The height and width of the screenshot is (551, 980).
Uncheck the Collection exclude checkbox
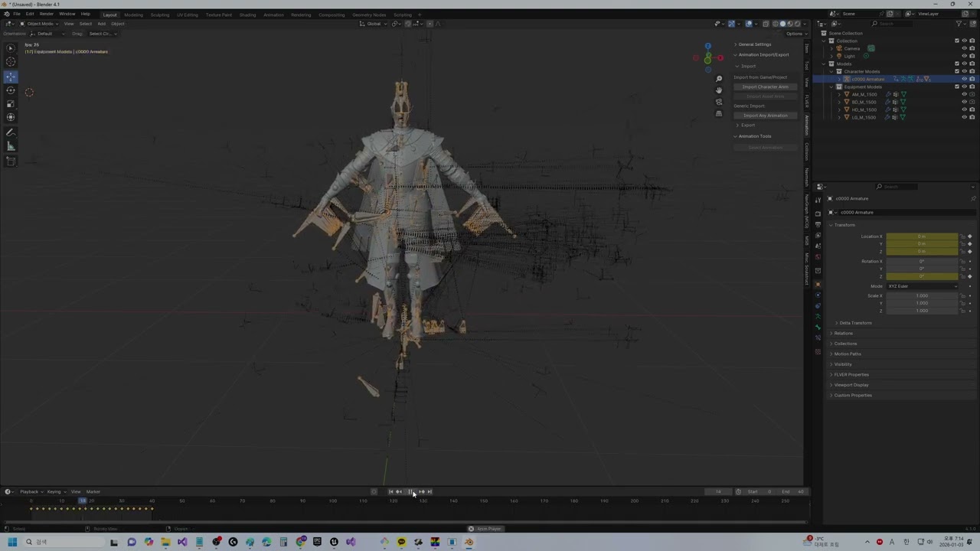(956, 41)
